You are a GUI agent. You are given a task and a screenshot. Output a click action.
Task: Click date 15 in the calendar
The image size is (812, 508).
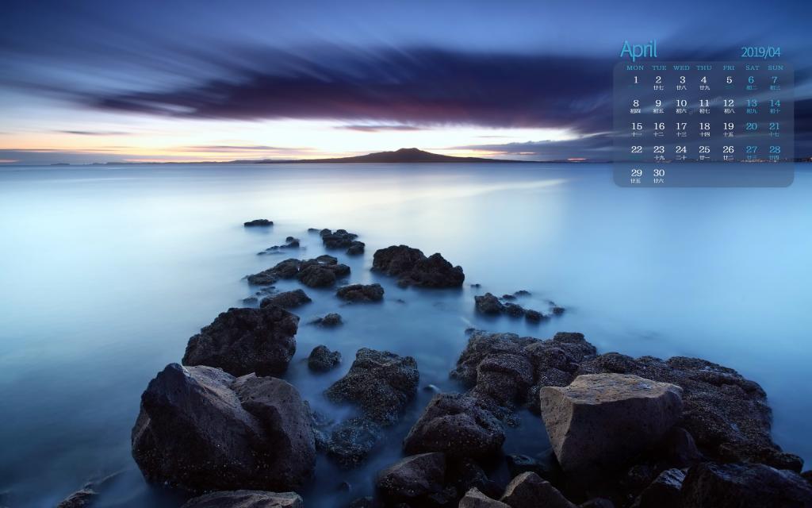(636, 127)
